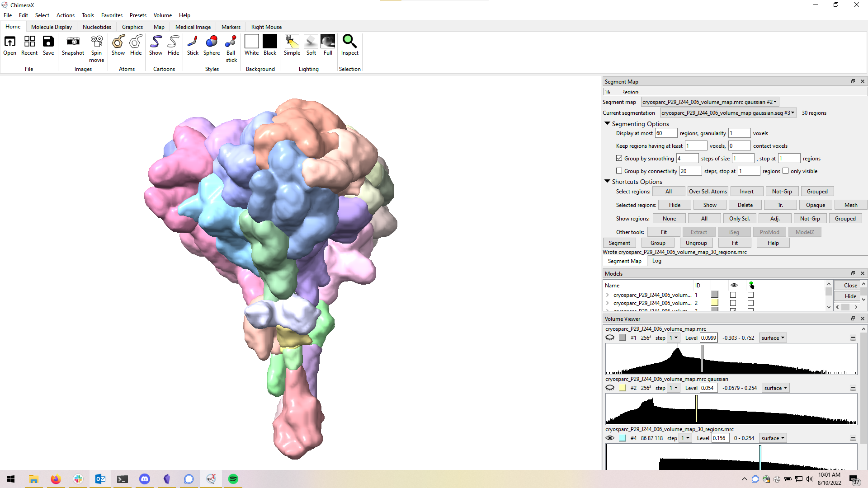Select the Sphere style icon
The height and width of the screenshot is (488, 868).
[211, 42]
